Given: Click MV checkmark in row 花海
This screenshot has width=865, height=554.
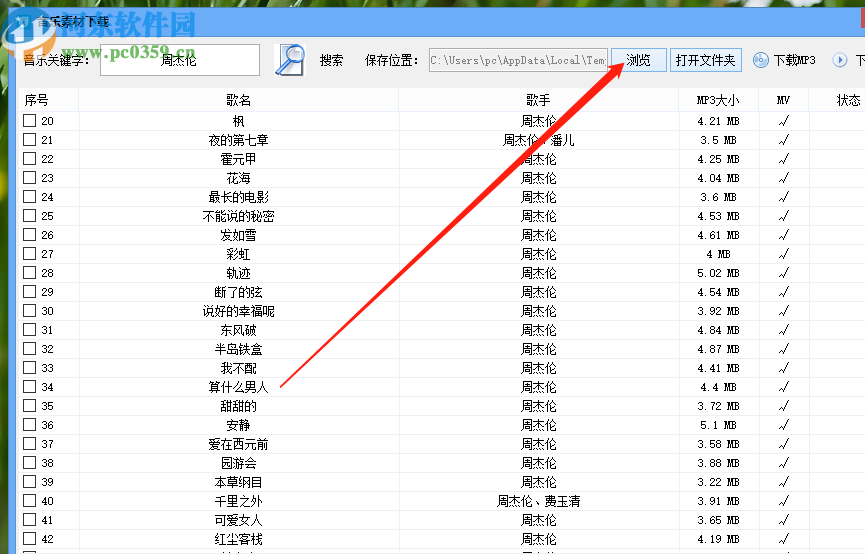Looking at the screenshot, I should click(784, 178).
